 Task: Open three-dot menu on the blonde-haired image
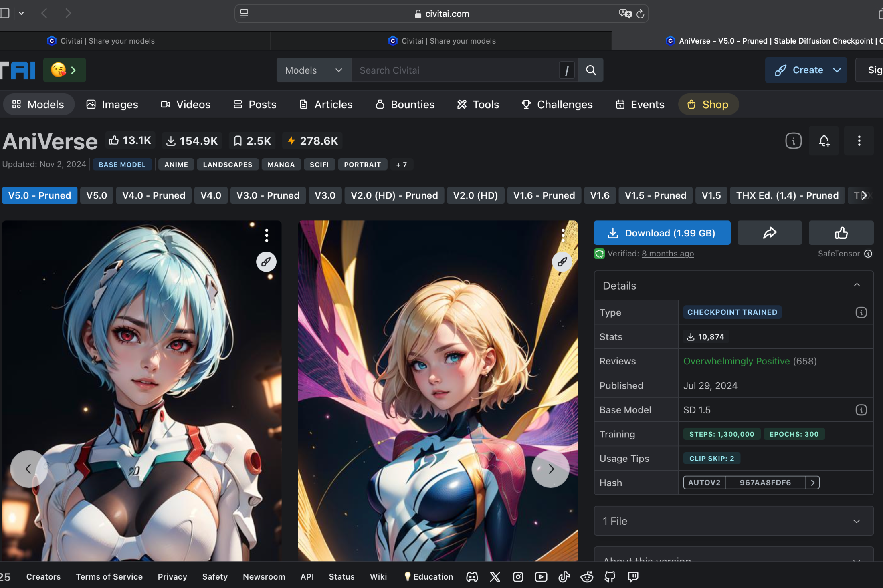pos(563,235)
